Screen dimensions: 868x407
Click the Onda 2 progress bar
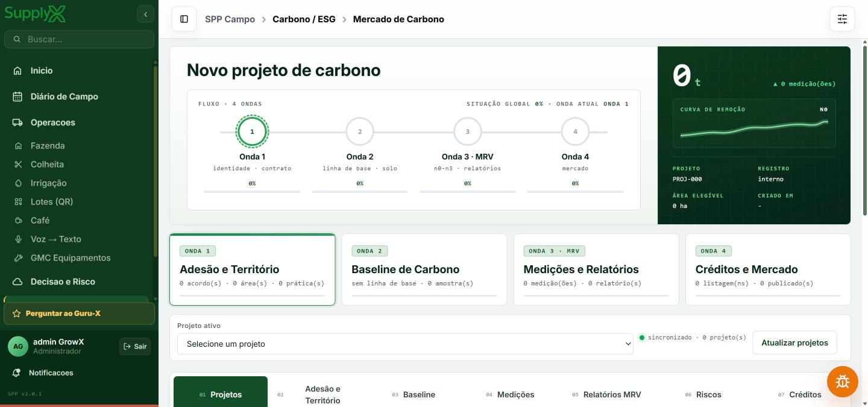360,192
